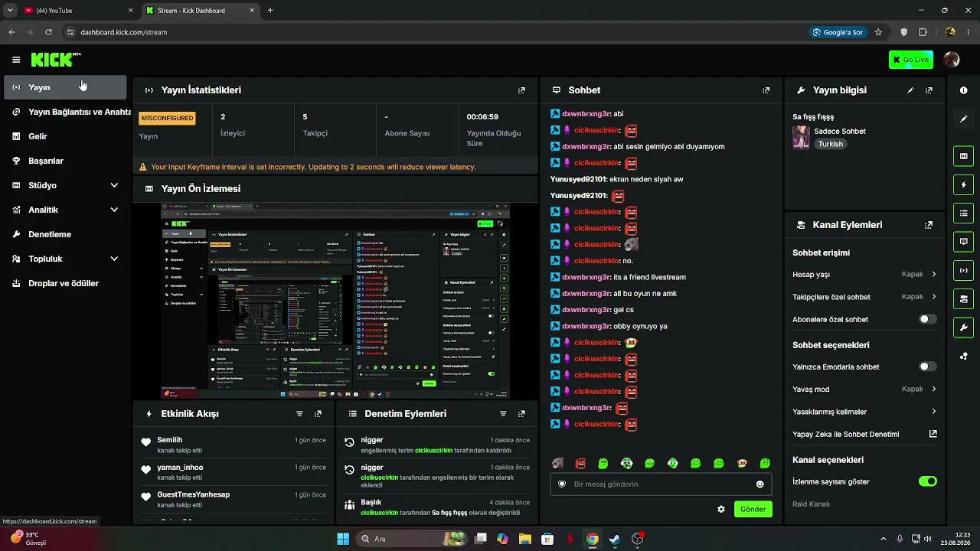
Task: Open a new browser tab
Action: click(x=270, y=11)
